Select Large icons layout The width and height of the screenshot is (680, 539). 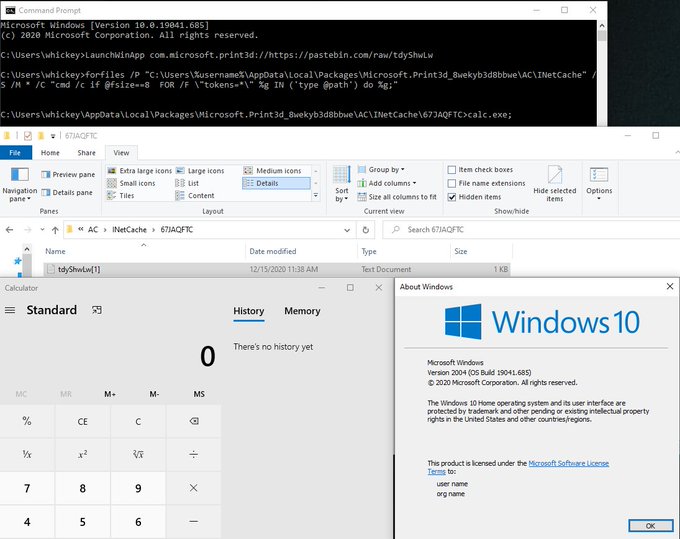200,171
